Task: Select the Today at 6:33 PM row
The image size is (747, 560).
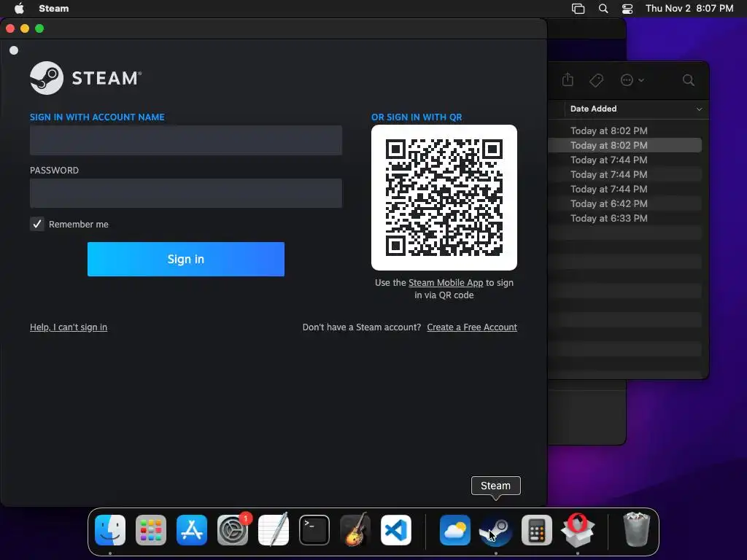Action: pos(625,218)
